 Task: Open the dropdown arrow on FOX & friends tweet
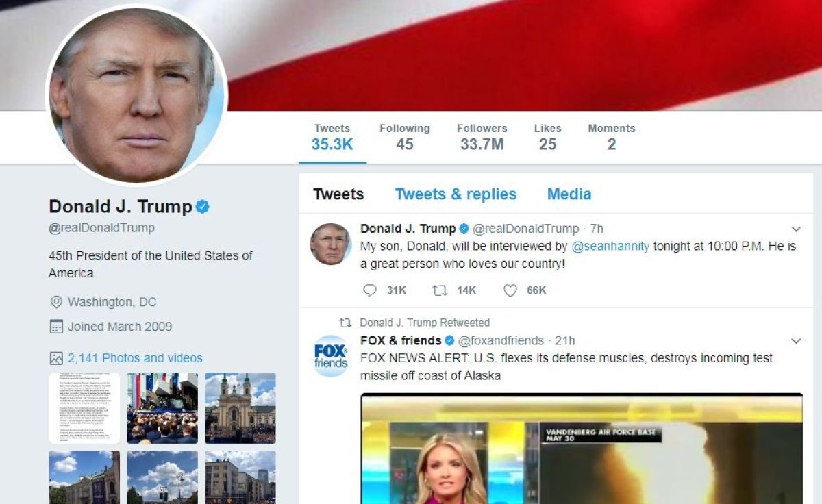point(796,341)
